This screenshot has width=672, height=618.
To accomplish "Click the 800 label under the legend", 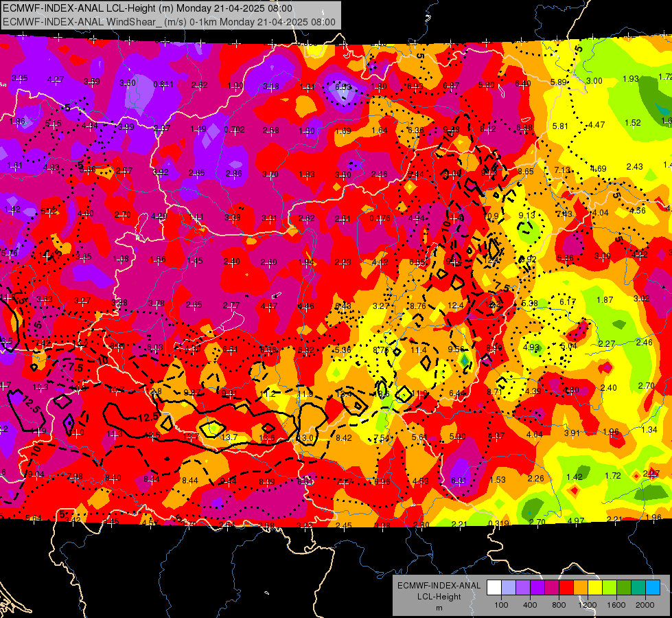I will click(x=559, y=605).
